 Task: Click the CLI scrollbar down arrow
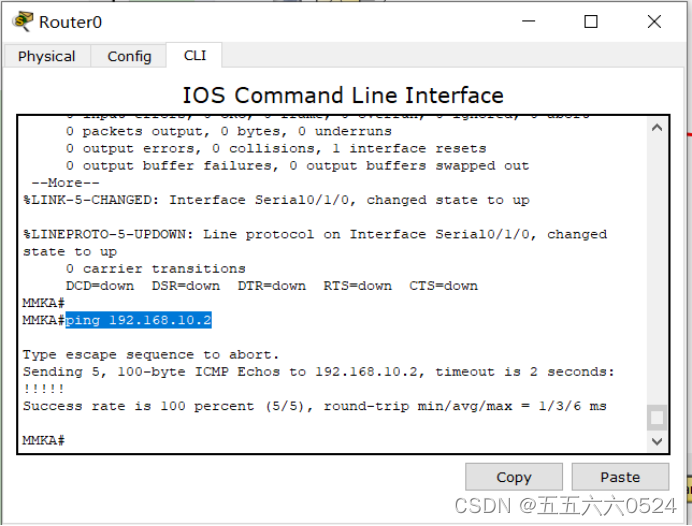(x=657, y=441)
